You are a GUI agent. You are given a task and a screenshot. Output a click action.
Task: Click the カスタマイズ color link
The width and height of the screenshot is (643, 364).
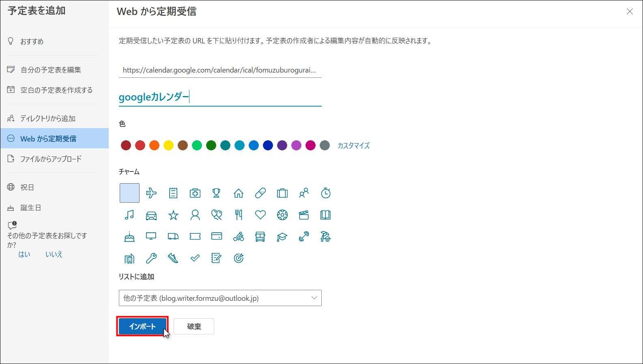click(x=353, y=146)
